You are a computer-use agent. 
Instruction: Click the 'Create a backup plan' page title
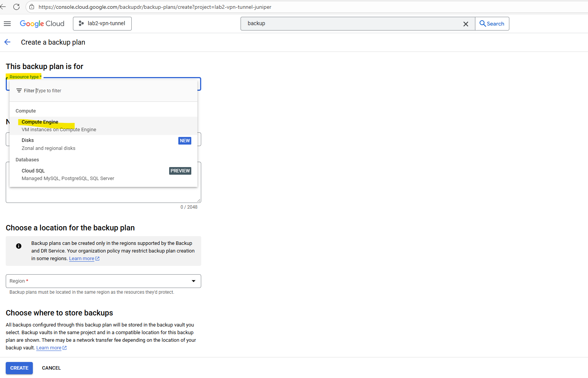[x=53, y=42]
